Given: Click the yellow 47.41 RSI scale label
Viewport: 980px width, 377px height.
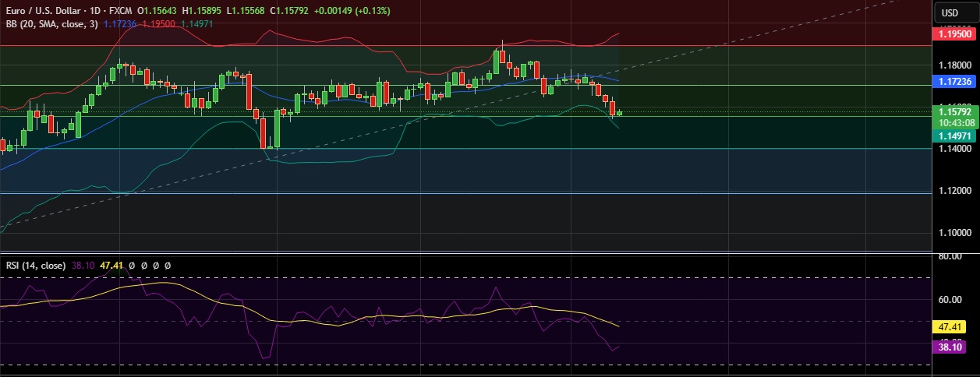Looking at the screenshot, I should [950, 327].
